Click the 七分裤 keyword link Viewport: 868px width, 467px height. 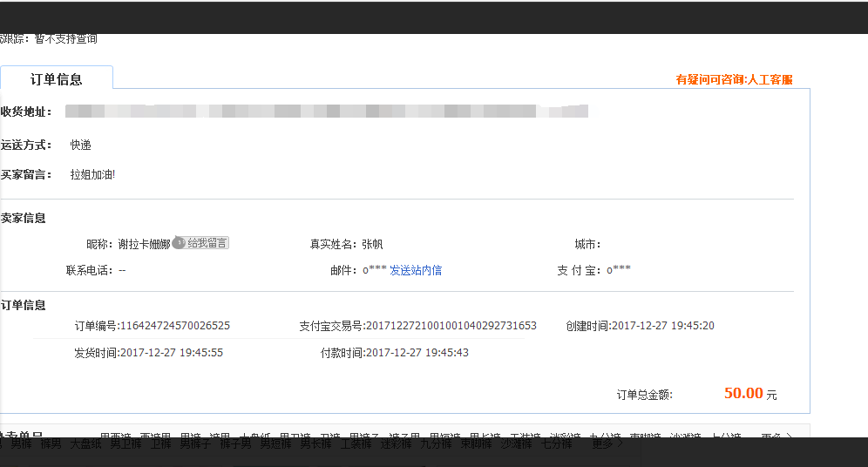[x=556, y=443]
